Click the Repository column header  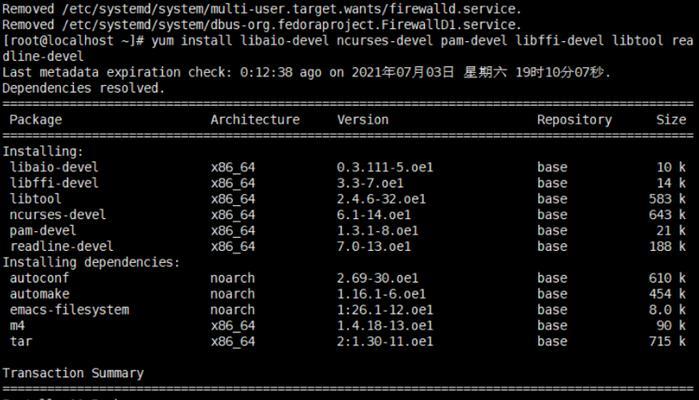click(x=574, y=120)
